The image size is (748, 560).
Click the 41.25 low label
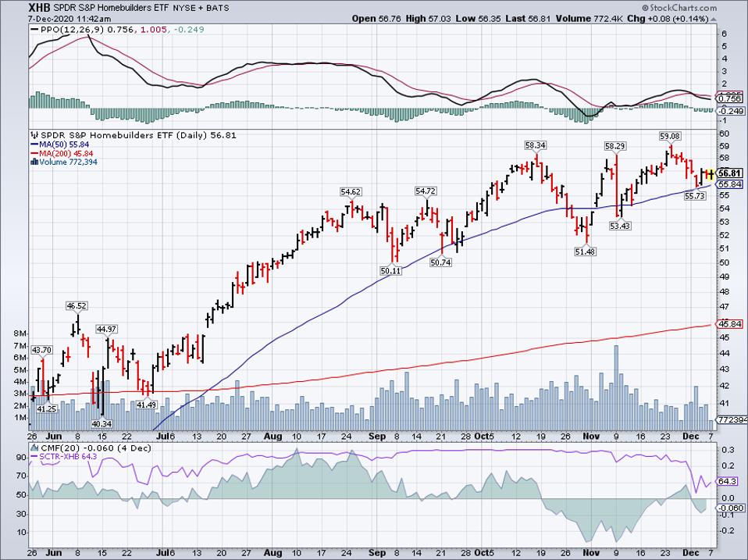pyautogui.click(x=47, y=408)
